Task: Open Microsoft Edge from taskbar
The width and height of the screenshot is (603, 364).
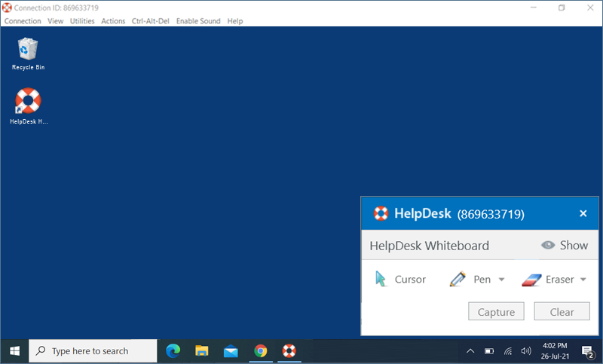Action: (173, 350)
